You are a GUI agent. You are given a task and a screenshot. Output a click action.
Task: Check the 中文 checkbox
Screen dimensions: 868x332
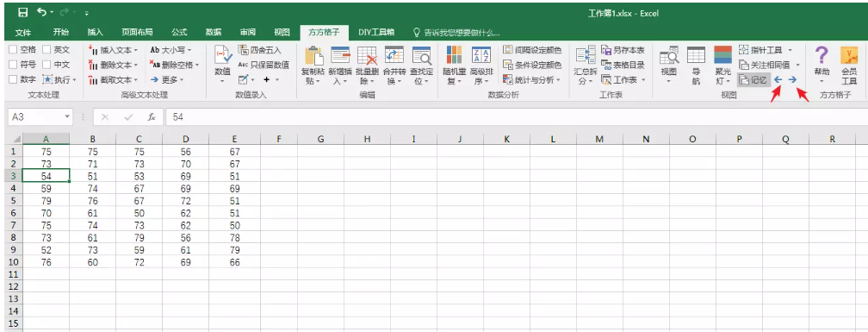(46, 65)
